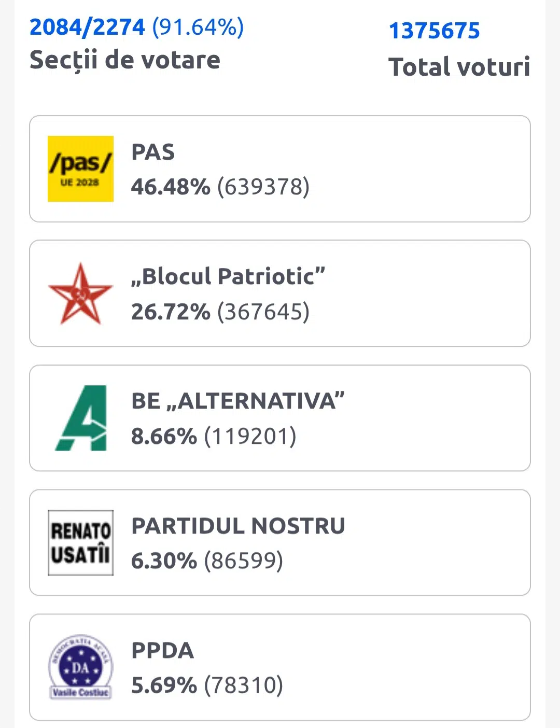Click the Total voturi label
Viewport: 560px width, 728px height.
pos(459,67)
